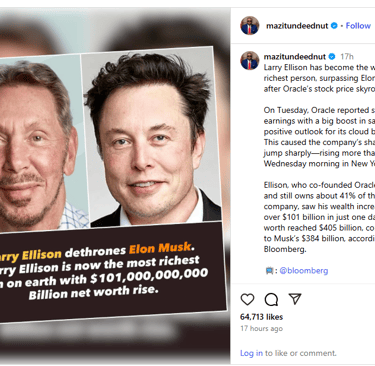
Task: Open mazitundeednut username in the header
Action: point(297,26)
